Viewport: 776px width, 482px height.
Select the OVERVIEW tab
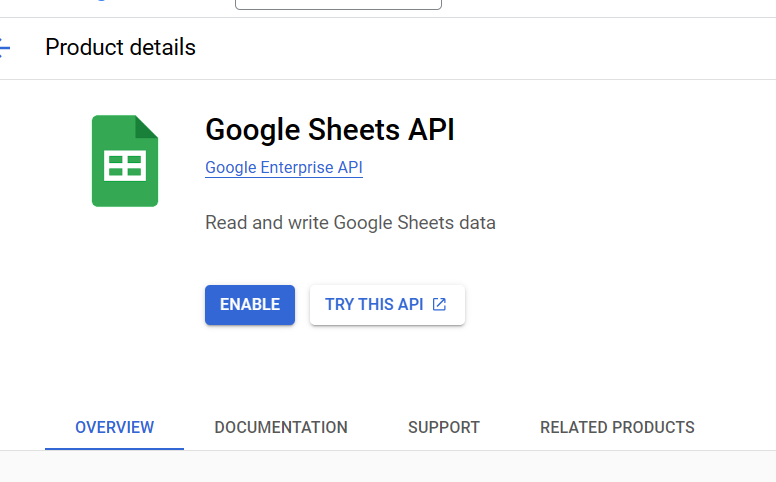(x=114, y=427)
